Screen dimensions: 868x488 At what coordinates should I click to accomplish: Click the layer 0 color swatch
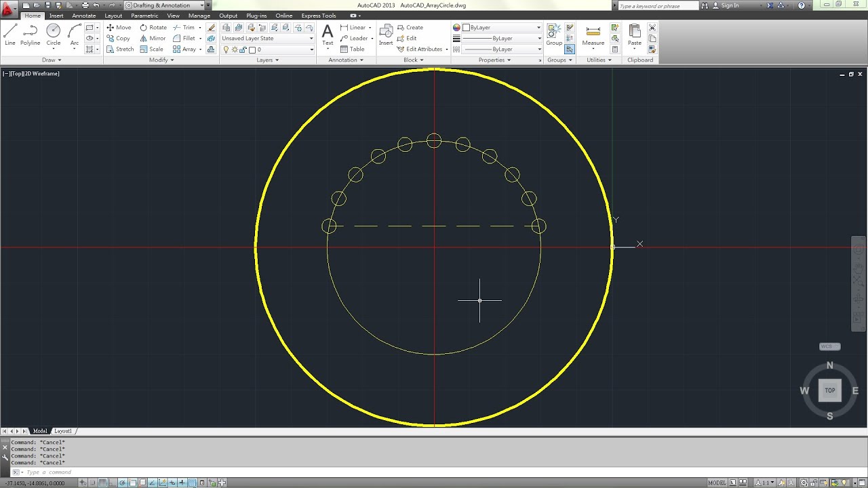(x=252, y=49)
